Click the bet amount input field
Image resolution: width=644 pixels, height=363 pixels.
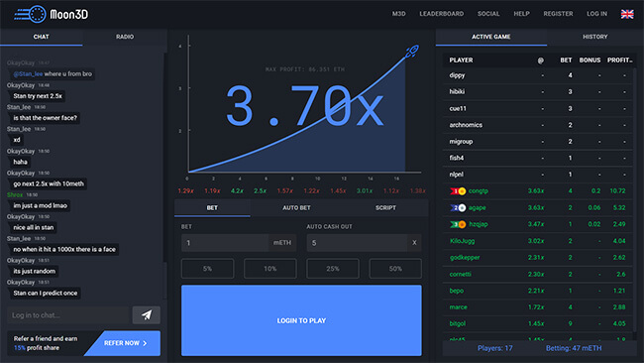225,243
